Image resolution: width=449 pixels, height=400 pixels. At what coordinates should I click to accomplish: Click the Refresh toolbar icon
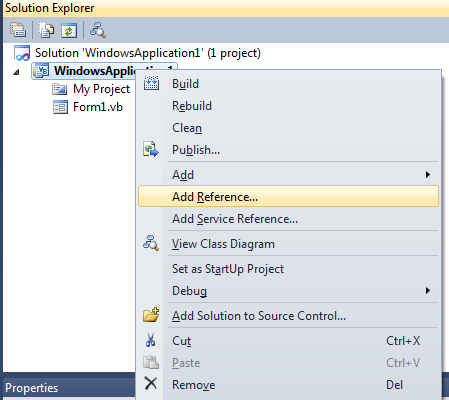(69, 30)
